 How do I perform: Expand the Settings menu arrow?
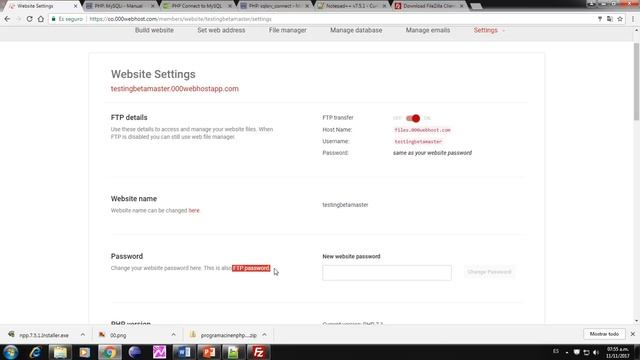tap(504, 31)
